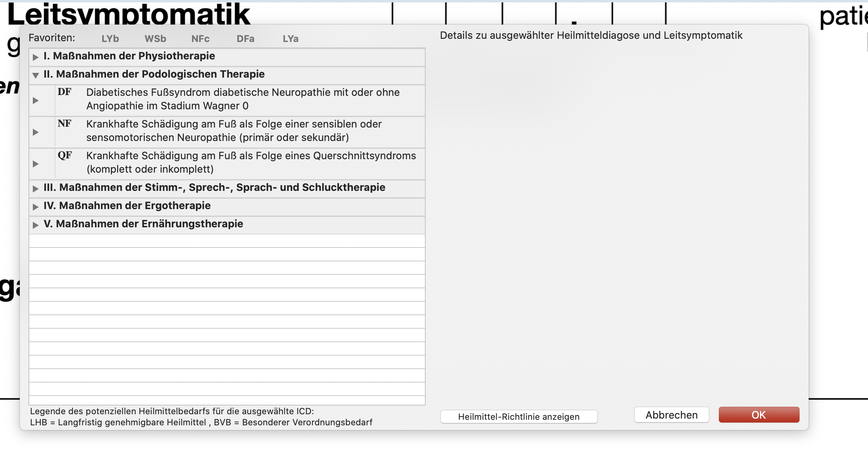Select 'Krankhafte Schädigung ... Querschnittsyndroms' text
The height and width of the screenshot is (457, 868).
pyautogui.click(x=251, y=162)
